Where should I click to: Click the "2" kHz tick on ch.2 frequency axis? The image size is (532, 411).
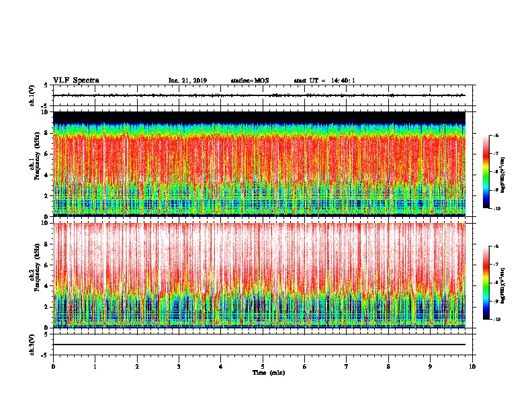pyautogui.click(x=46, y=307)
